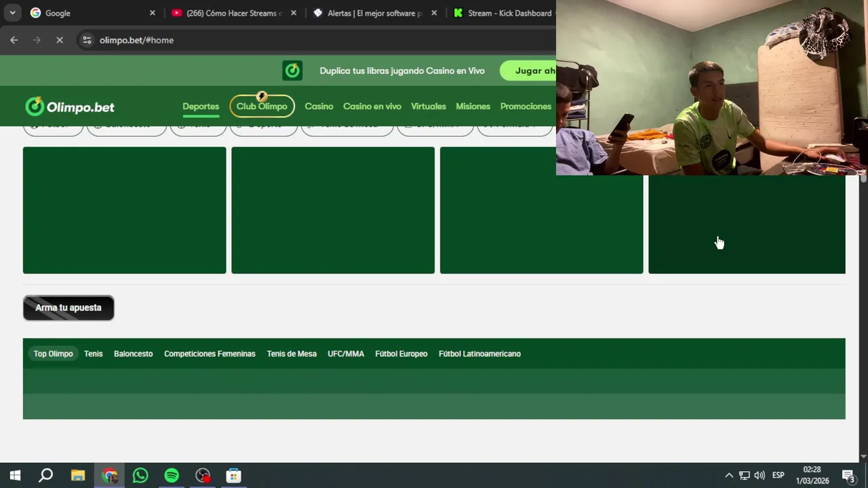868x488 pixels.
Task: Close the YouTube Cómo Hacer Streams tab
Action: tap(293, 13)
